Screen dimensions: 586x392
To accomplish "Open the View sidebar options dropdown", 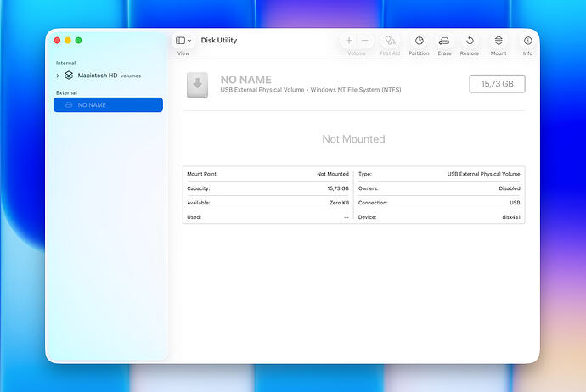I will click(x=183, y=41).
